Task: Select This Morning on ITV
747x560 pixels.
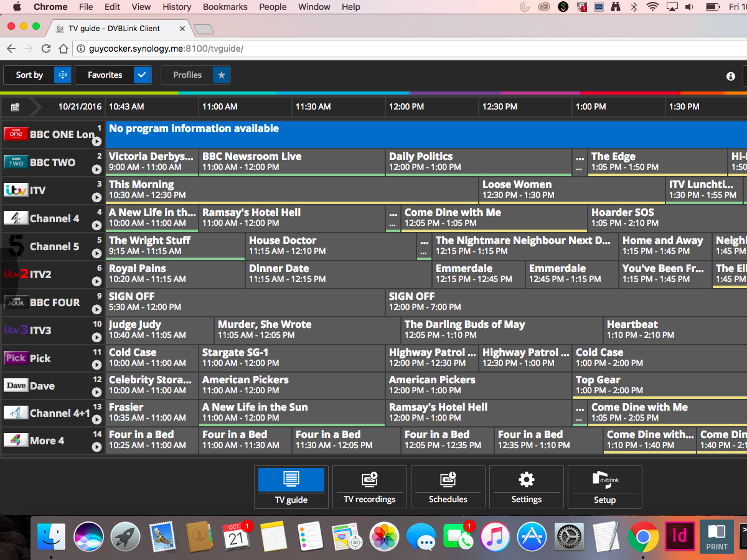Action: tap(292, 190)
